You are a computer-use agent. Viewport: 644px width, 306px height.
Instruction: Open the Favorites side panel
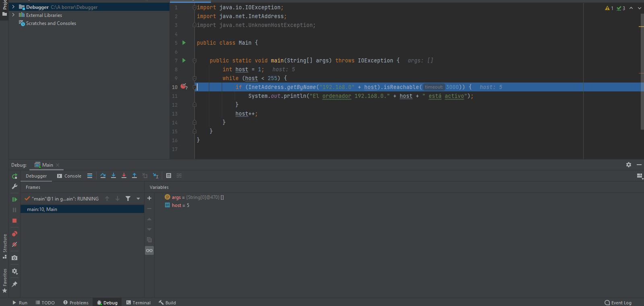(4, 281)
